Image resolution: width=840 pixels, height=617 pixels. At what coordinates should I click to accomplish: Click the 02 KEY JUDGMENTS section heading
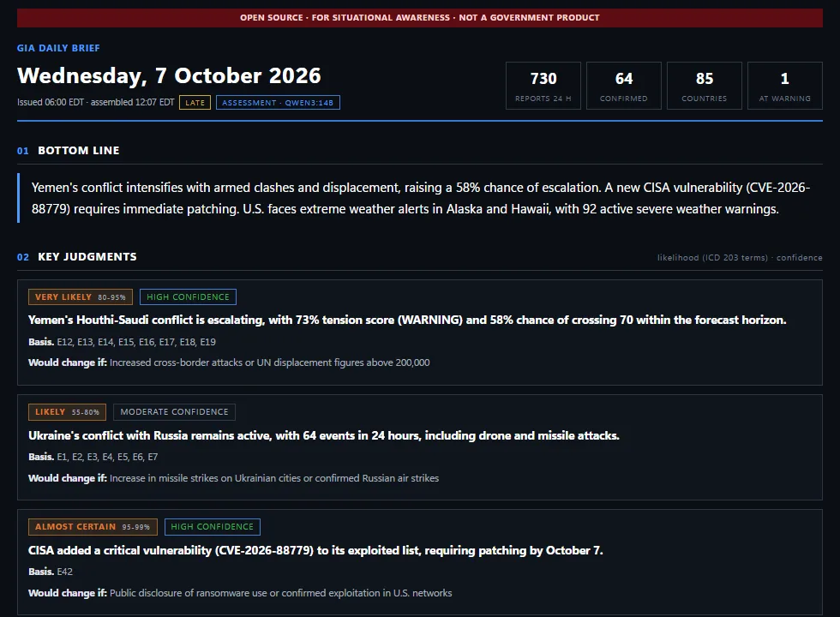tap(76, 257)
